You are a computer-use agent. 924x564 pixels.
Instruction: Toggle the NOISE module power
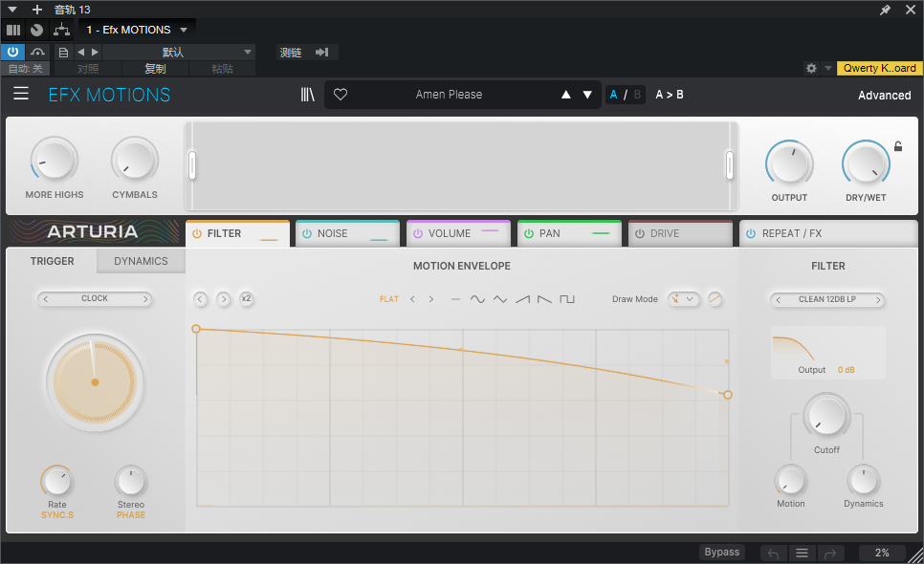(307, 233)
